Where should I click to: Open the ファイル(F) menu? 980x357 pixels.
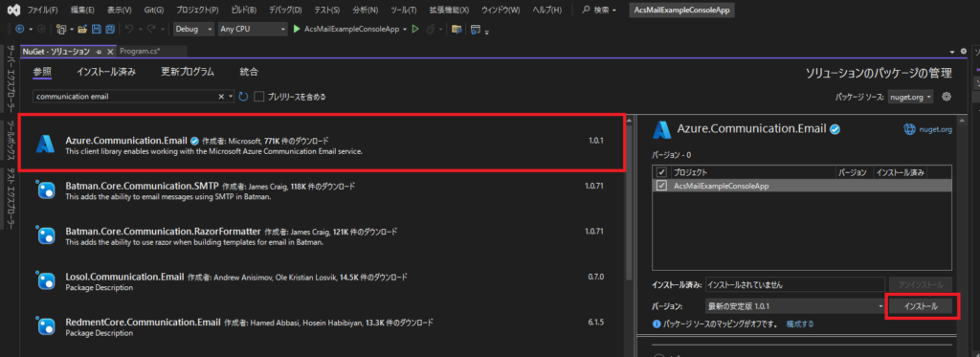[x=42, y=11]
